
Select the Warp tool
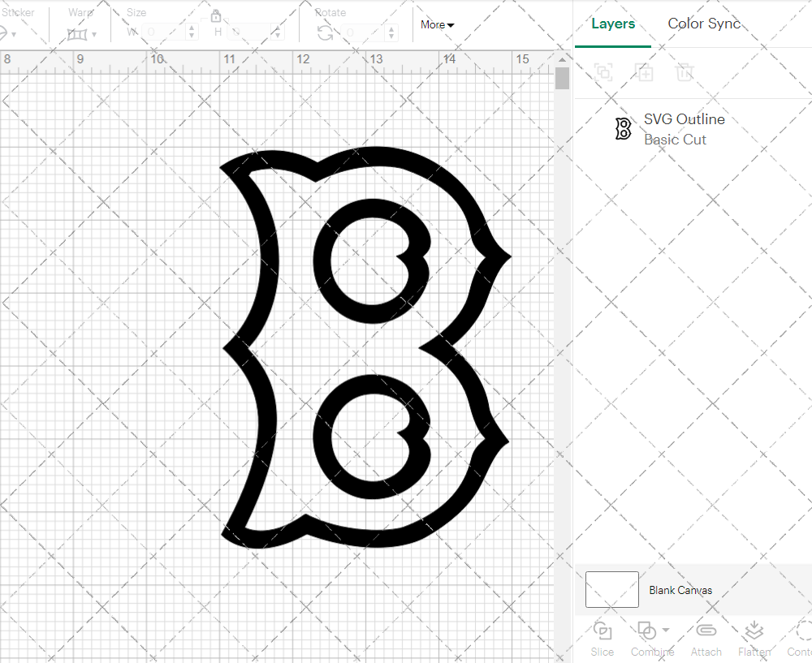[79, 32]
